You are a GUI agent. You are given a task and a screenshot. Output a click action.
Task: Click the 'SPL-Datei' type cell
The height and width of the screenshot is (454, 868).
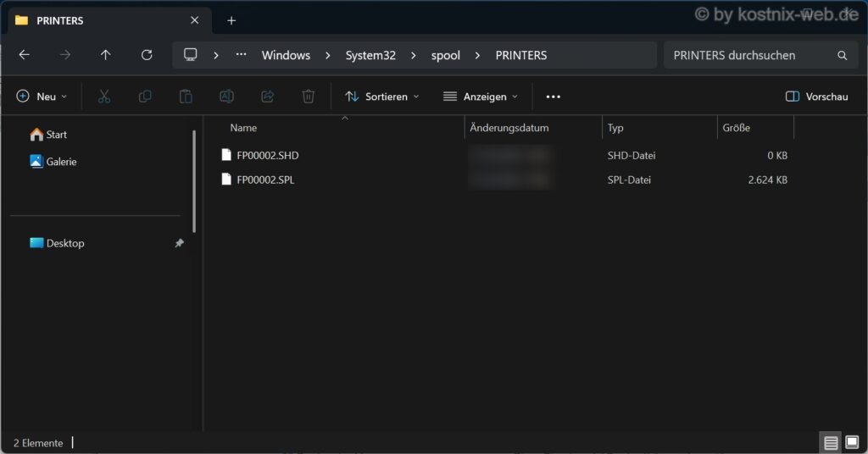click(629, 180)
